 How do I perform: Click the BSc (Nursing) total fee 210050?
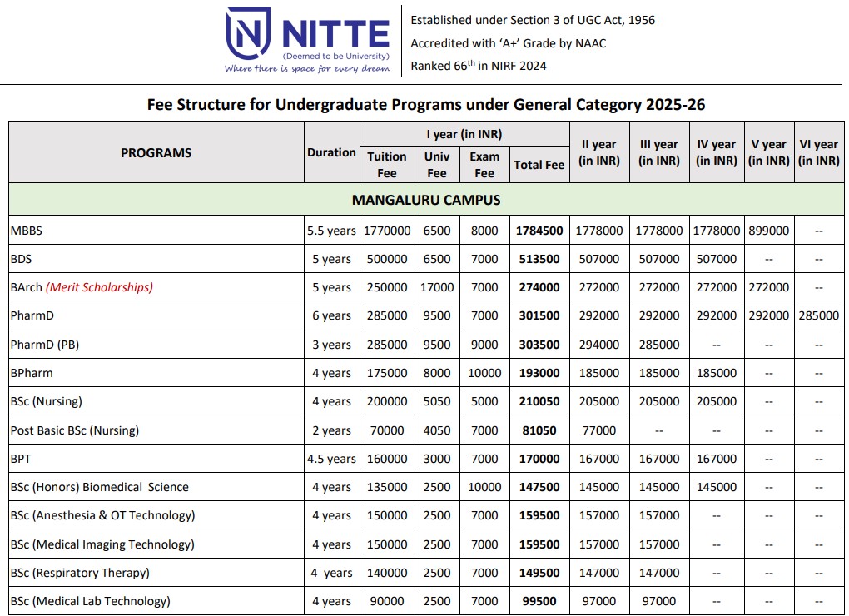pyautogui.click(x=539, y=401)
